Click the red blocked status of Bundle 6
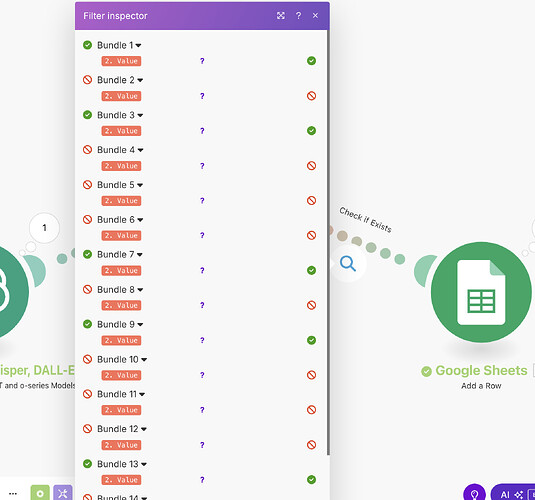The height and width of the screenshot is (500, 535). point(87,219)
